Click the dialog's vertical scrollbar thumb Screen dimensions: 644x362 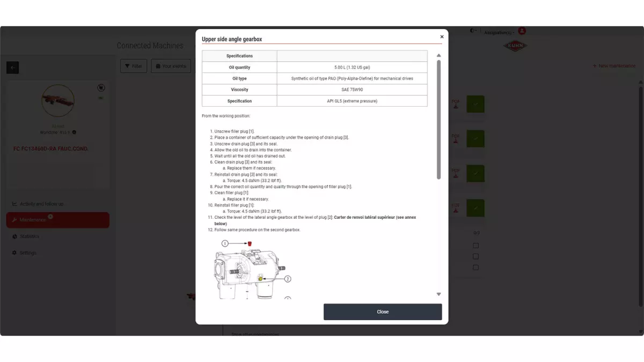[x=438, y=120]
